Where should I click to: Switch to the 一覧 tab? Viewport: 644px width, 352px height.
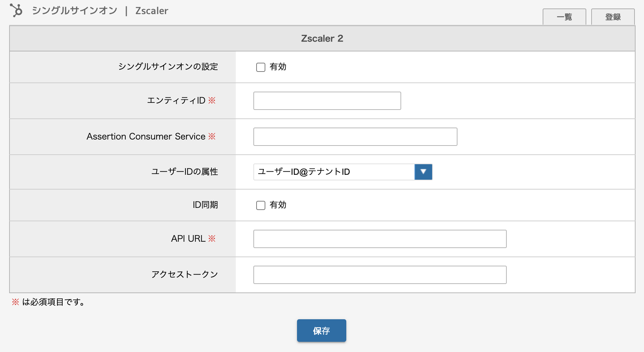pos(564,17)
